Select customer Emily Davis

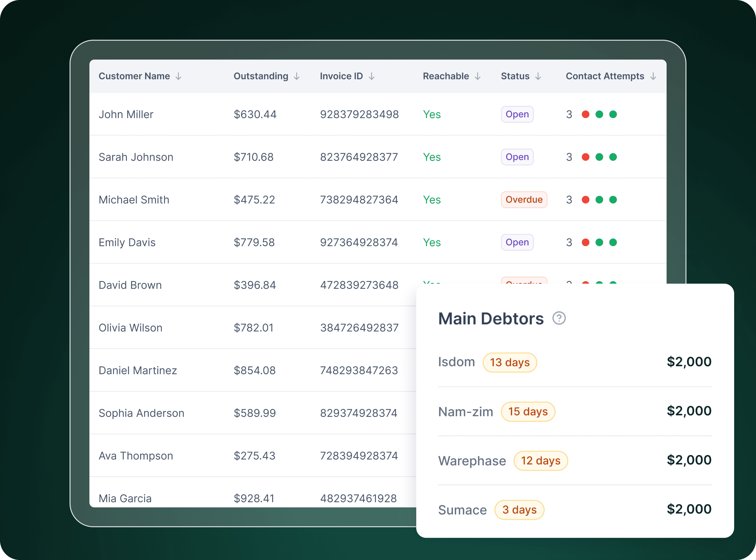[127, 243]
